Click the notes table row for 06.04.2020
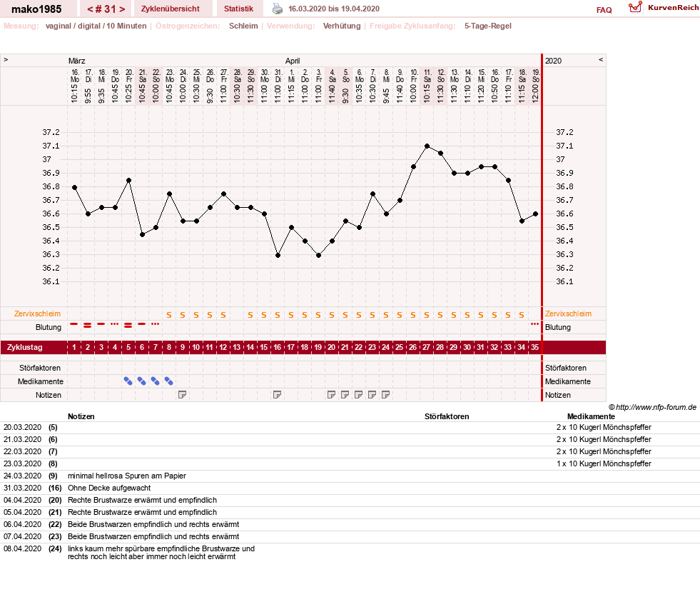 point(350,524)
